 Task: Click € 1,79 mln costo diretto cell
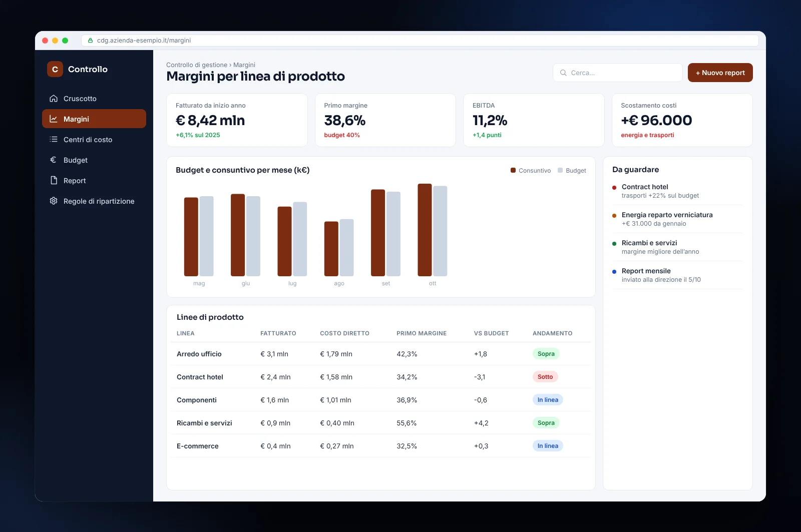336,354
